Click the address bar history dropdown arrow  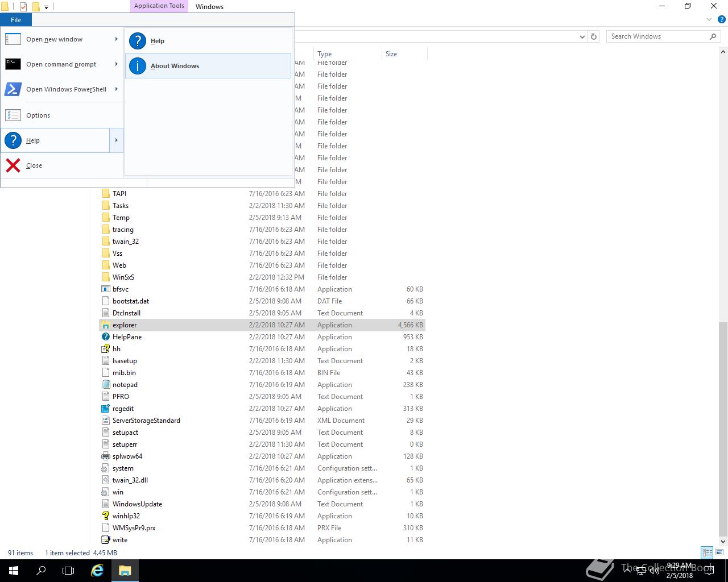pos(582,36)
